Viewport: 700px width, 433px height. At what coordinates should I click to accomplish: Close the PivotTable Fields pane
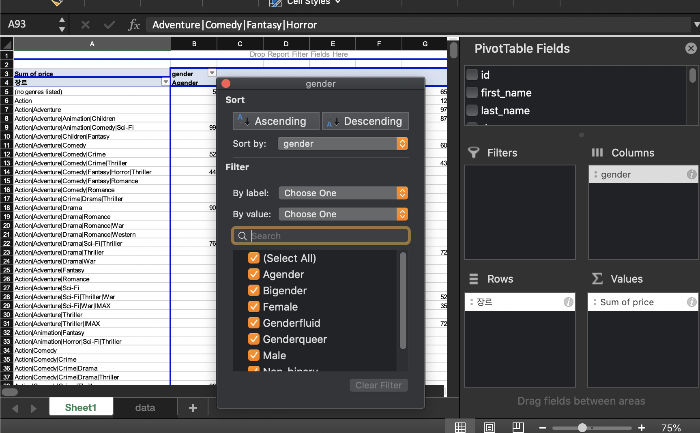(x=691, y=48)
